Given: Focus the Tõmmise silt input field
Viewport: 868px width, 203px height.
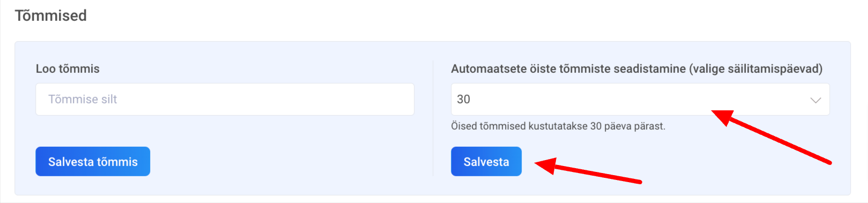Looking at the screenshot, I should [225, 99].
